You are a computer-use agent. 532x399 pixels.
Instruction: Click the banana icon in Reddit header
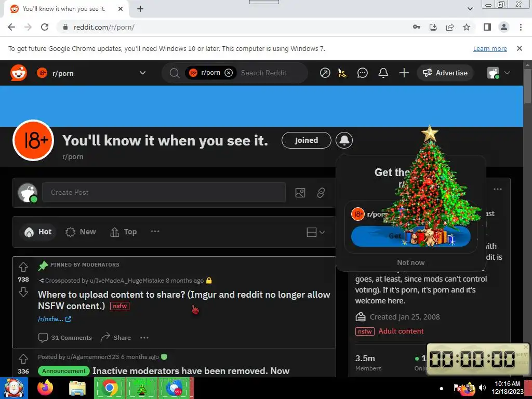coord(343,73)
